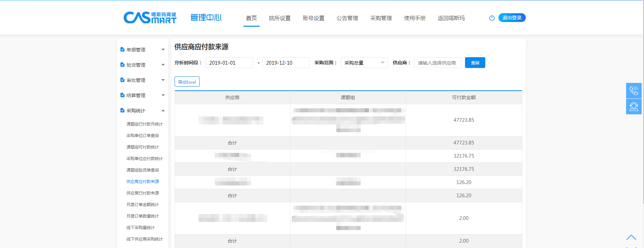Click the power icon beside logout
The height and width of the screenshot is (248, 644).
(492, 18)
